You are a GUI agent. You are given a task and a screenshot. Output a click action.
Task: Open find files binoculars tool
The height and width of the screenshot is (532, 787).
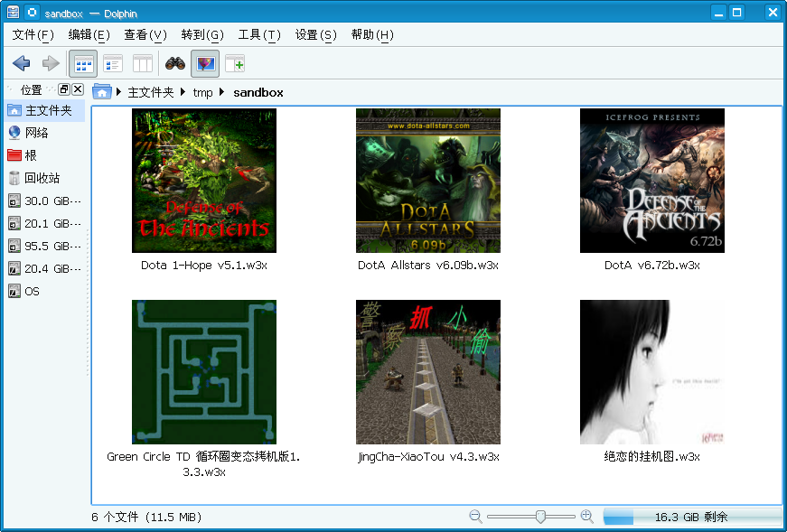coord(175,64)
